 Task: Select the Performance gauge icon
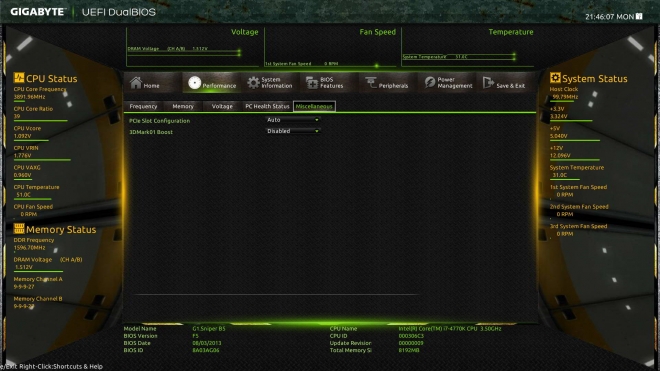pyautogui.click(x=194, y=83)
